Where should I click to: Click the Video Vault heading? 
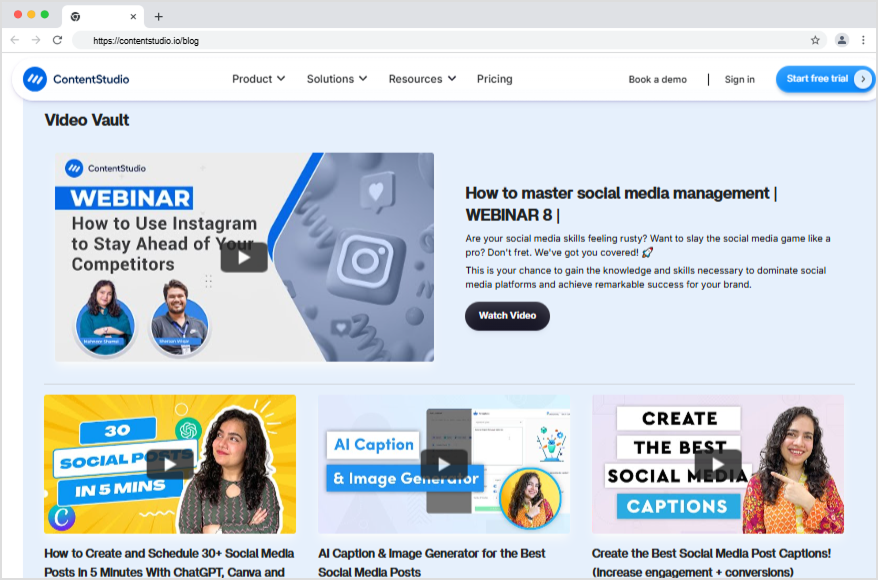pyautogui.click(x=87, y=120)
